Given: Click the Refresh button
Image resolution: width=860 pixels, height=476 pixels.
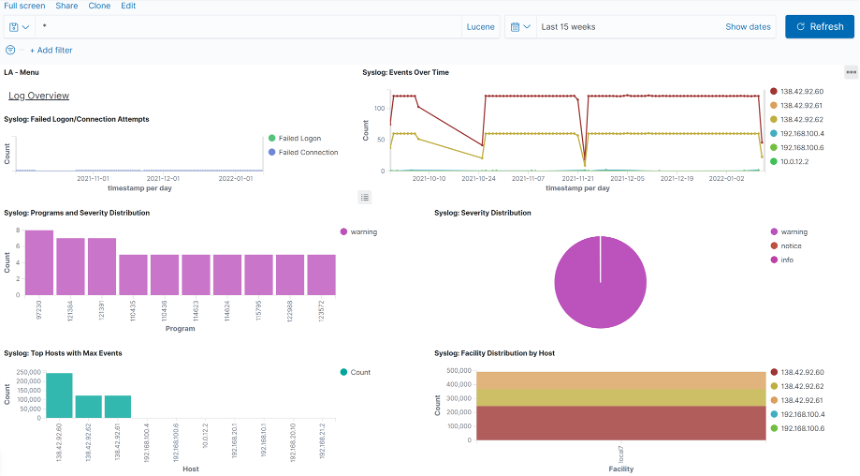Looking at the screenshot, I should coord(819,27).
